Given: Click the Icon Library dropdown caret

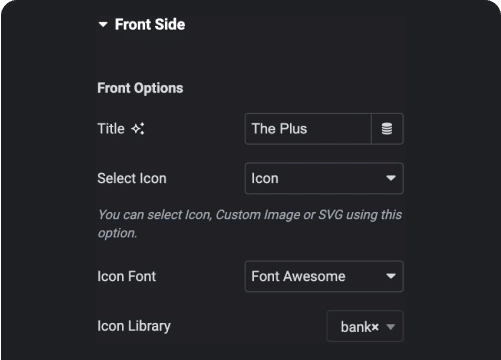Looking at the screenshot, I should coord(391,327).
